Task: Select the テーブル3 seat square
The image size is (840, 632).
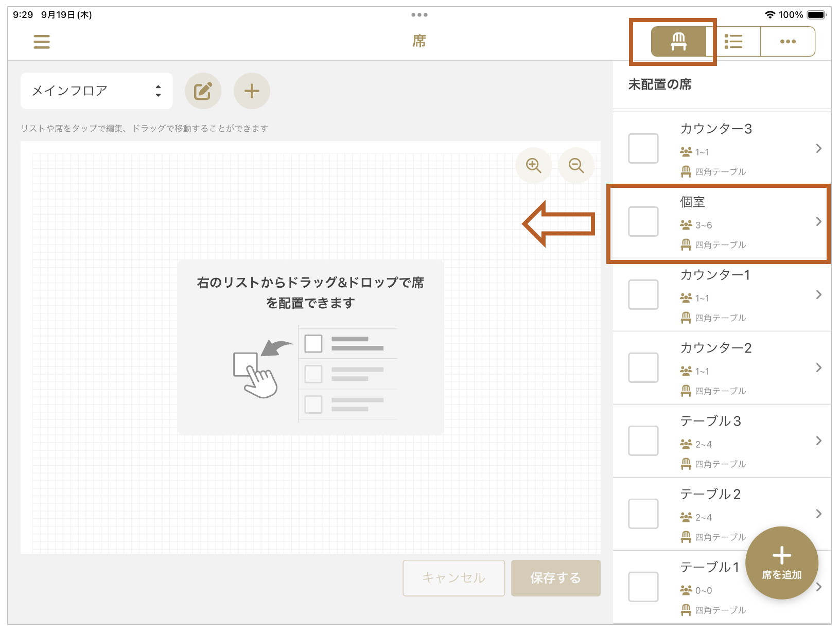Action: [643, 441]
